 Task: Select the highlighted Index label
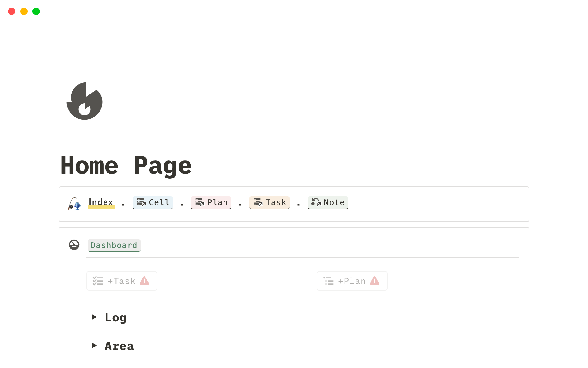[101, 202]
